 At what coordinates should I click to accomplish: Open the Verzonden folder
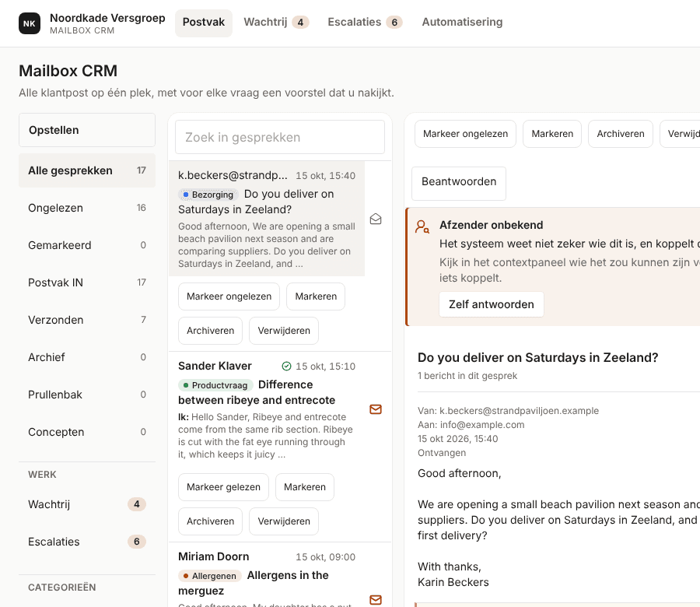87,320
